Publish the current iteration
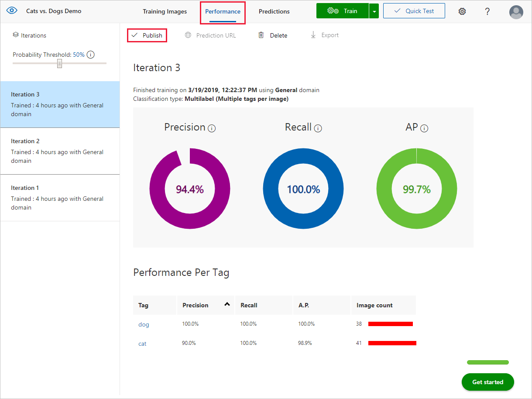Image resolution: width=532 pixels, height=399 pixels. (x=147, y=35)
